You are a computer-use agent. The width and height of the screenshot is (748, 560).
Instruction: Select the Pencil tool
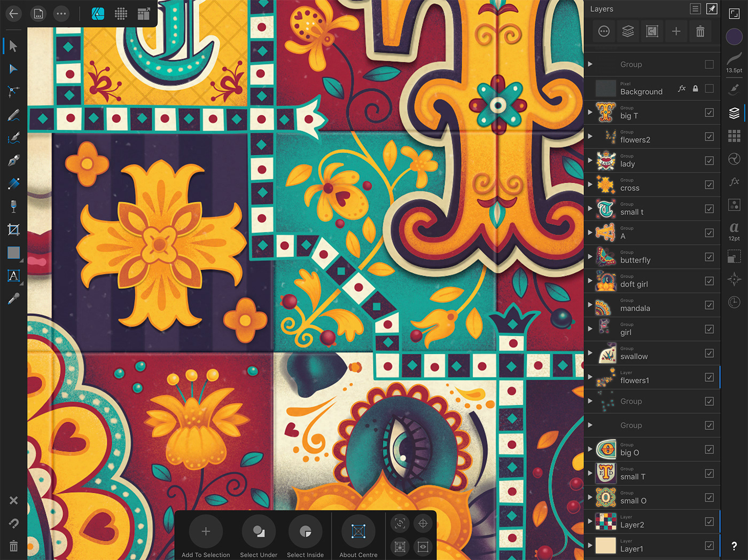(x=13, y=115)
